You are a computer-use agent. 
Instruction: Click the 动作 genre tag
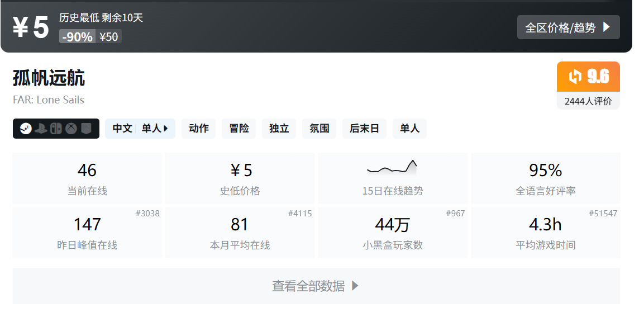click(x=198, y=129)
